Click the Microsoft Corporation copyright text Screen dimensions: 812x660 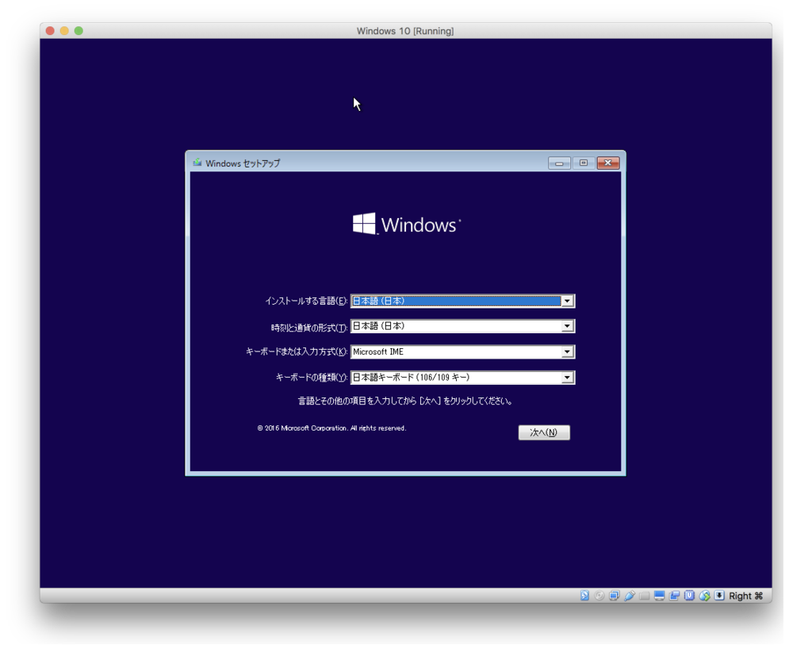(331, 428)
